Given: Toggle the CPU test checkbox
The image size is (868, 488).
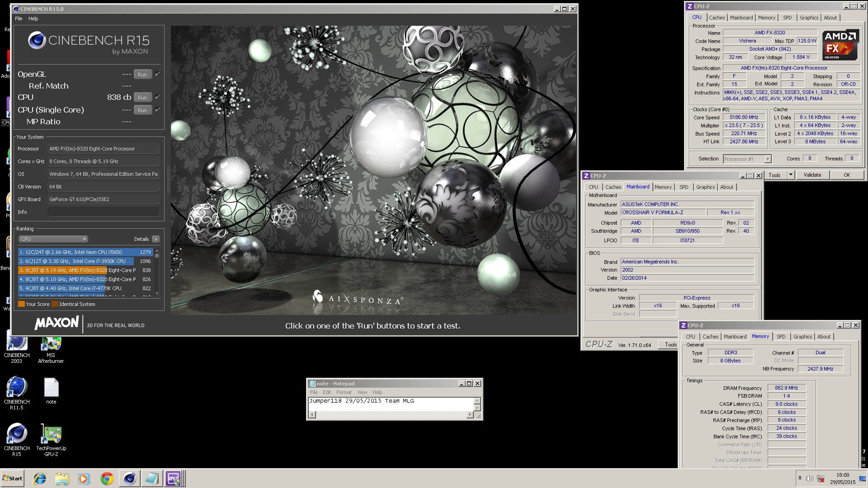Looking at the screenshot, I should (158, 97).
